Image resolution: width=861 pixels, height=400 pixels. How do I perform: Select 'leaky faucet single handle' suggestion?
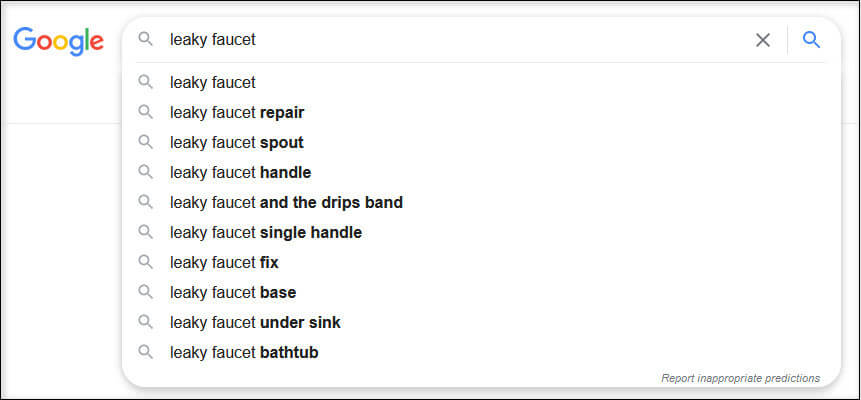(x=481, y=232)
